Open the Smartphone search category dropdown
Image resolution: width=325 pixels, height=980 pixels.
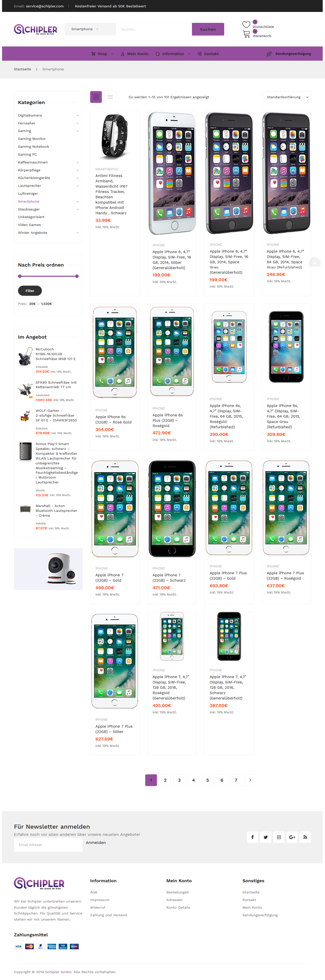point(90,29)
